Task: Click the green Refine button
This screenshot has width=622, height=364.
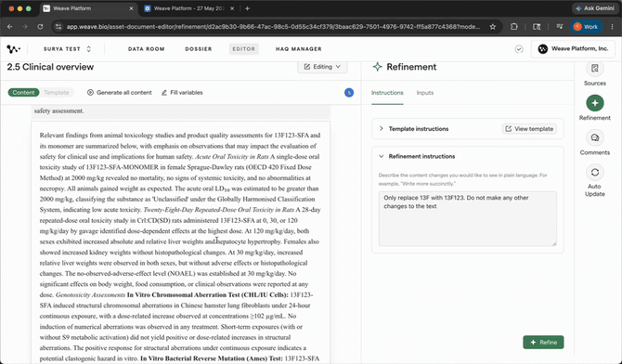Action: click(543, 342)
